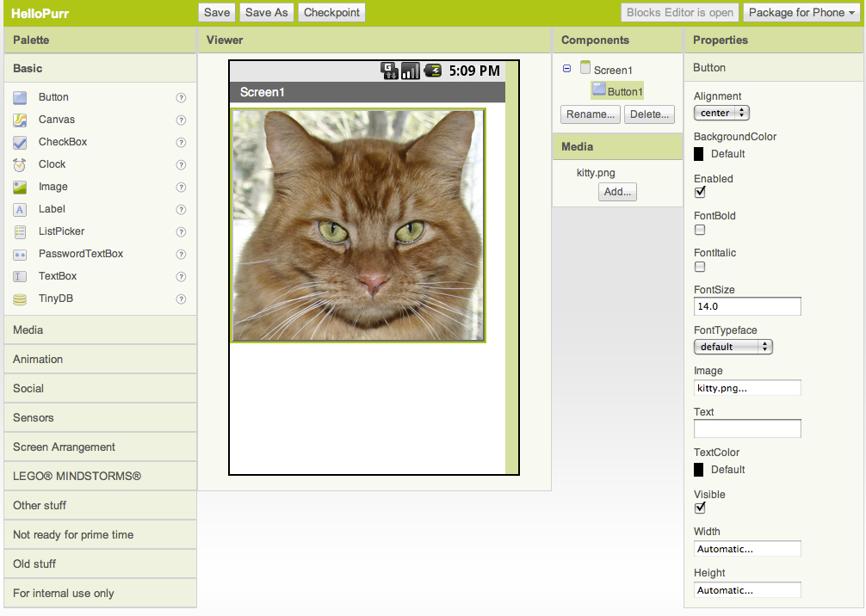Open help for the Image component
866x616 pixels.
point(181,187)
